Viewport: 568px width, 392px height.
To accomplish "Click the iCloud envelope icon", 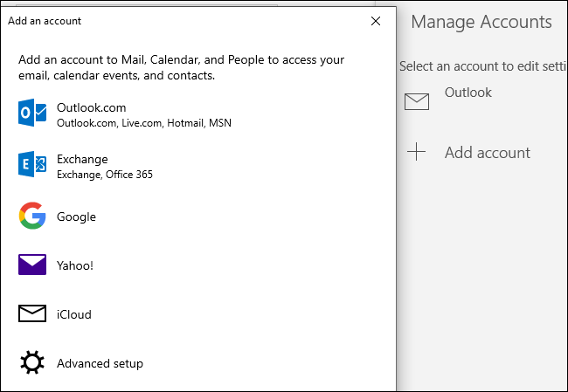I will [32, 314].
